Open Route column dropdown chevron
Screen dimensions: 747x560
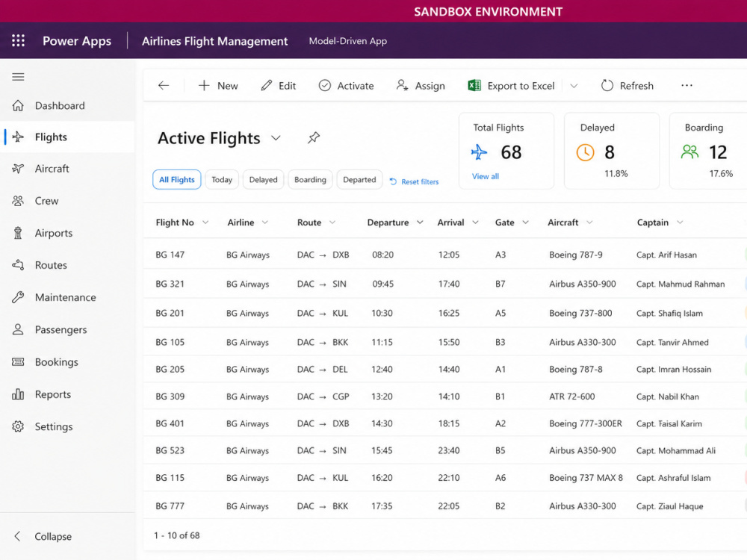point(332,223)
